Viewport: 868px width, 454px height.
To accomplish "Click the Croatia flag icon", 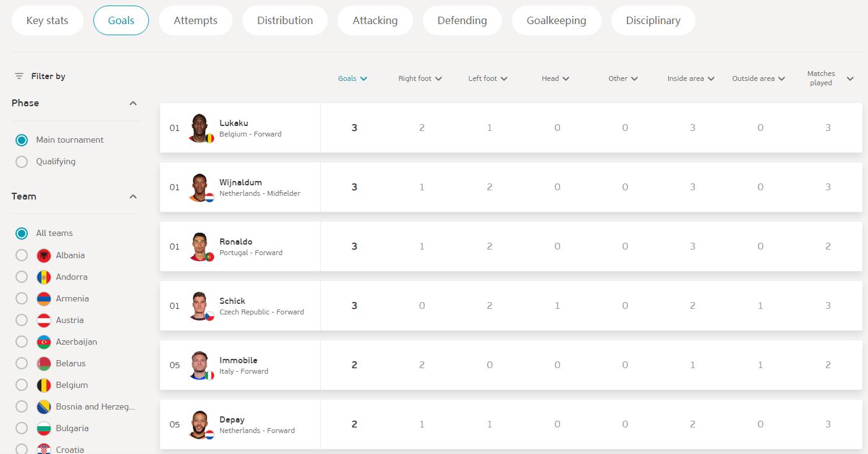I will coord(44,449).
